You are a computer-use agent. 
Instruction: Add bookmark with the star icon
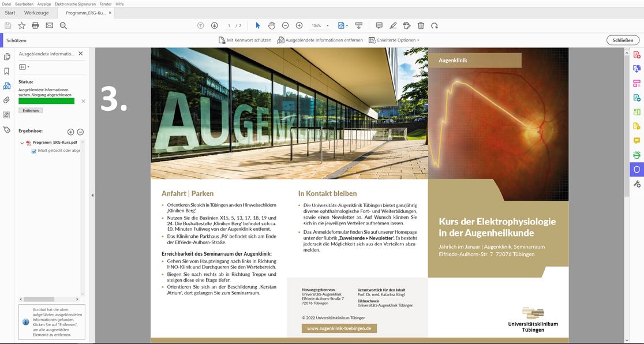(22, 25)
